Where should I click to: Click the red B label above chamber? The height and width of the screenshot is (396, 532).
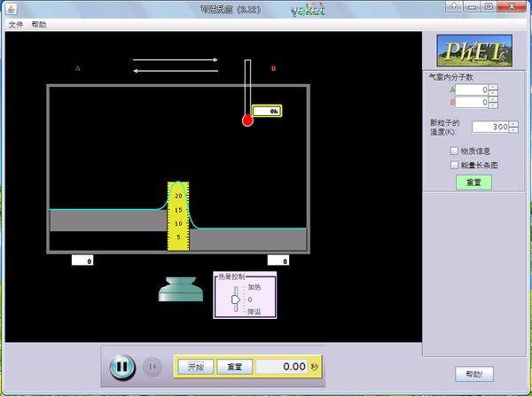[x=273, y=68]
